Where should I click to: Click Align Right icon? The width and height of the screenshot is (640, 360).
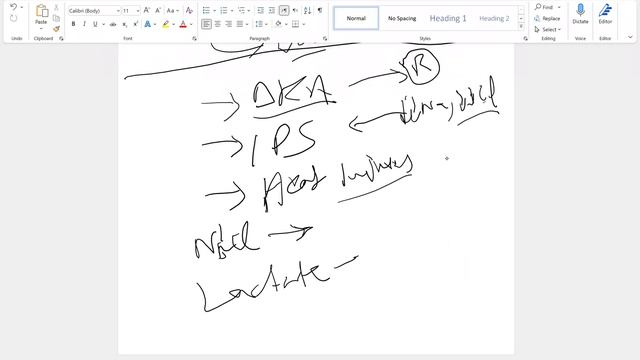point(229,24)
